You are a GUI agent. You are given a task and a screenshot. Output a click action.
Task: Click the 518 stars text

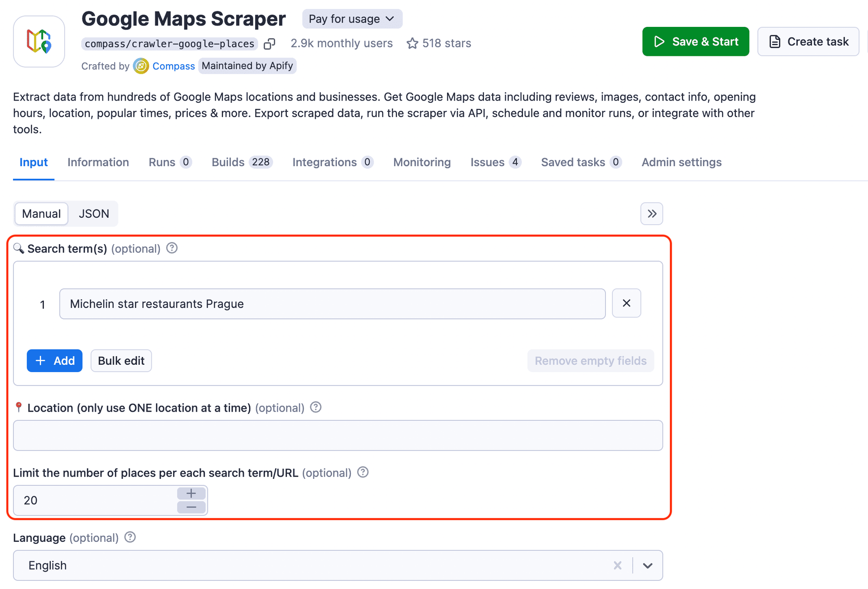click(x=447, y=43)
